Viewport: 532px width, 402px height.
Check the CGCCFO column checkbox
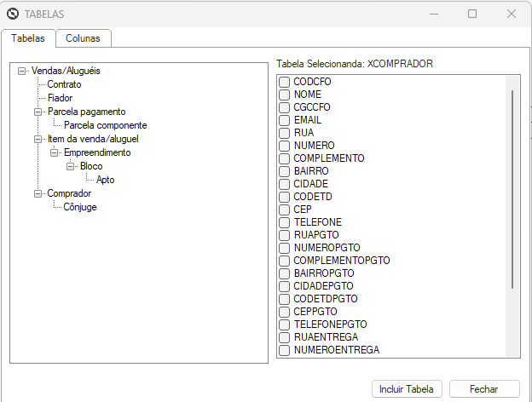point(284,107)
